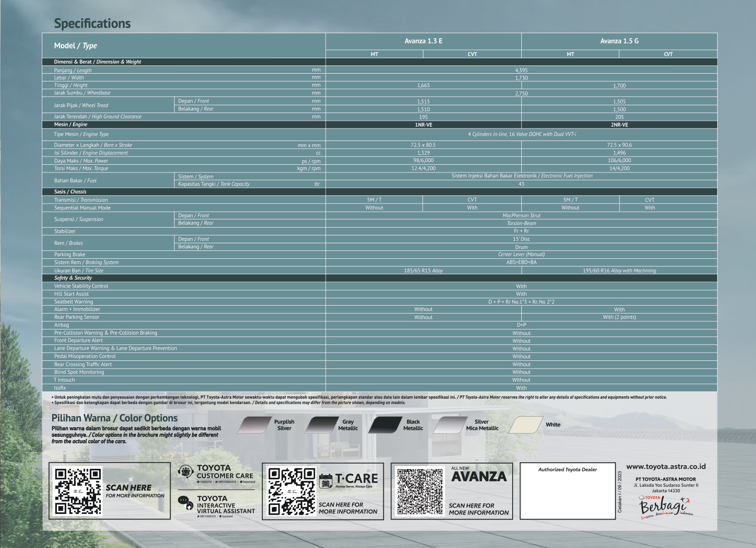Screen dimensions: 756x548
Task: Click the T-Care car calendar icon
Action: (x=326, y=481)
